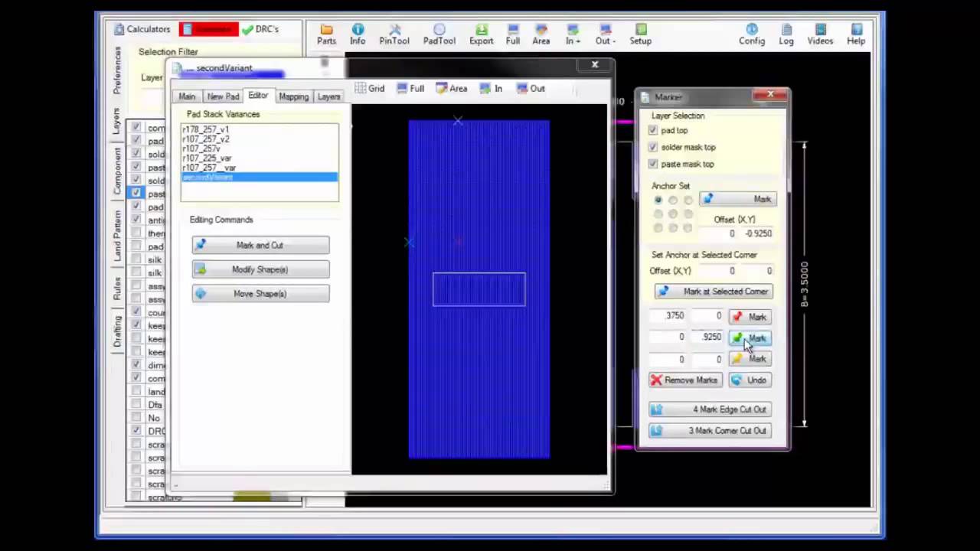Click the Move Shape(s) button
This screenshot has width=980, height=551.
(260, 294)
